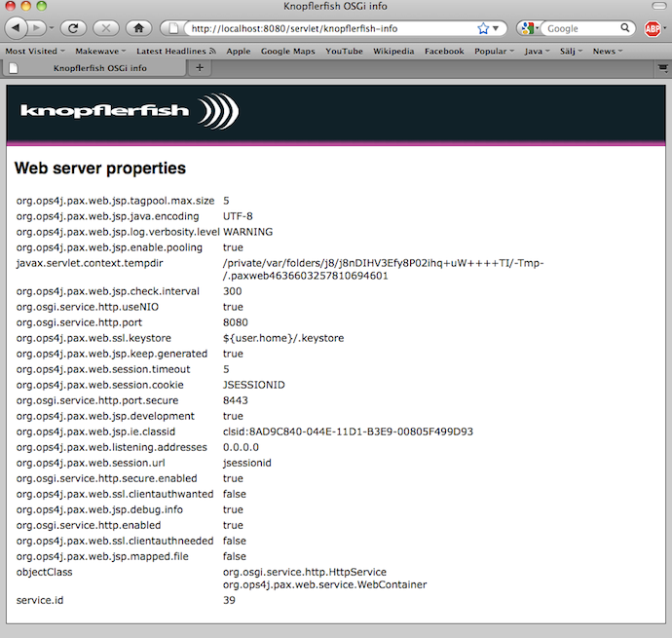Image resolution: width=672 pixels, height=638 pixels.
Task: Expand the News bookmarks folder
Action: [608, 51]
